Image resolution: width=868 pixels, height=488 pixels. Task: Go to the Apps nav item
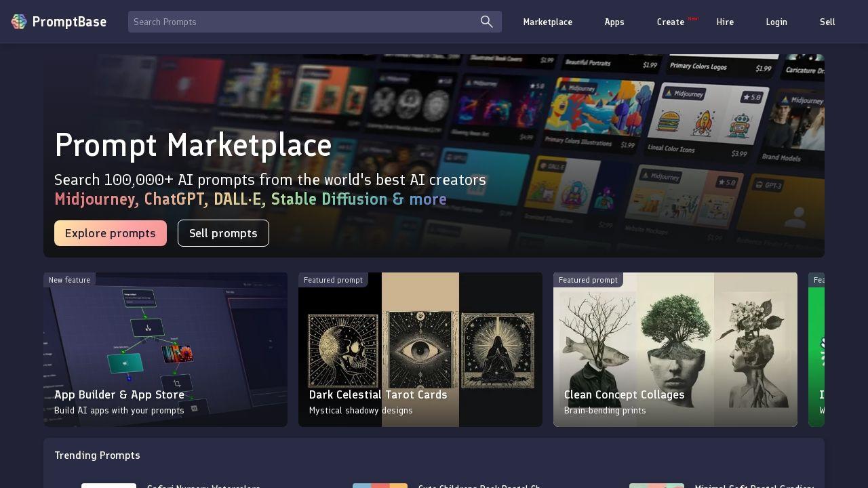[x=614, y=22]
